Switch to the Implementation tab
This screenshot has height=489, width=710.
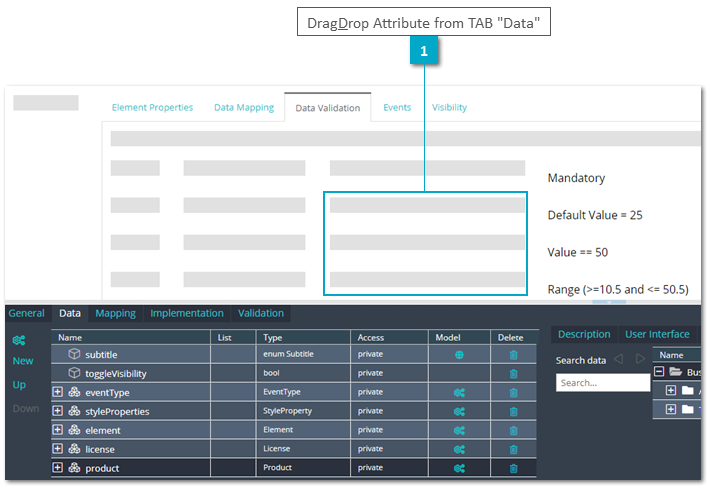tap(187, 313)
